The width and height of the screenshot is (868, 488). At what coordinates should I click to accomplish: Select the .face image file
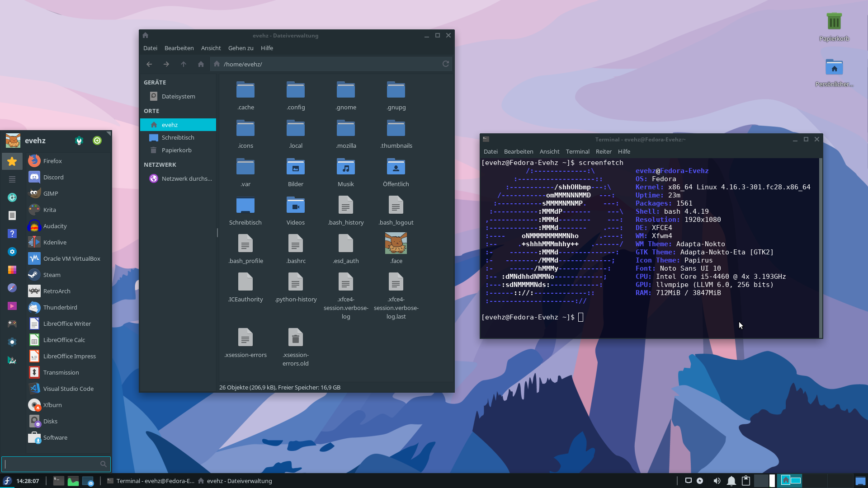(x=396, y=249)
